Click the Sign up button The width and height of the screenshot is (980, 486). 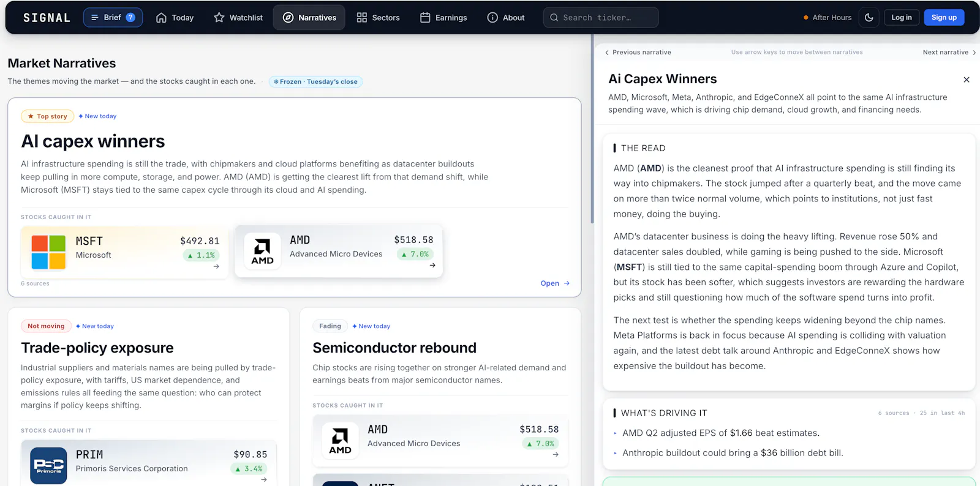point(944,18)
